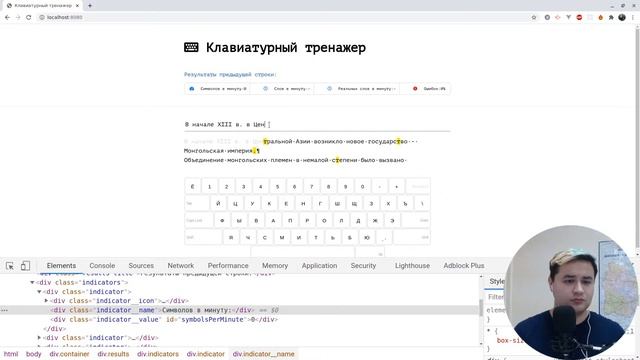The image size is (640, 360).
Task: Open the three-dot menu of the selected DOM line
Action: tap(4, 310)
